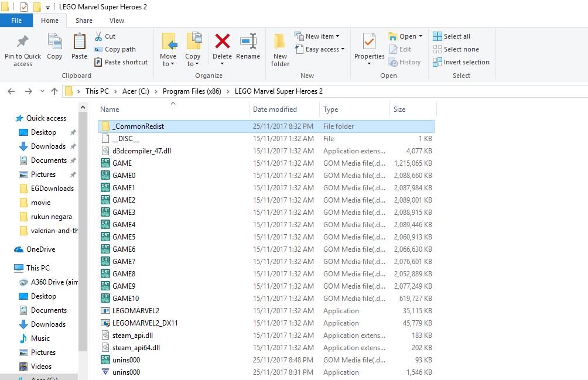Open Music under This PC
The image size is (588, 380).
coord(35,338)
